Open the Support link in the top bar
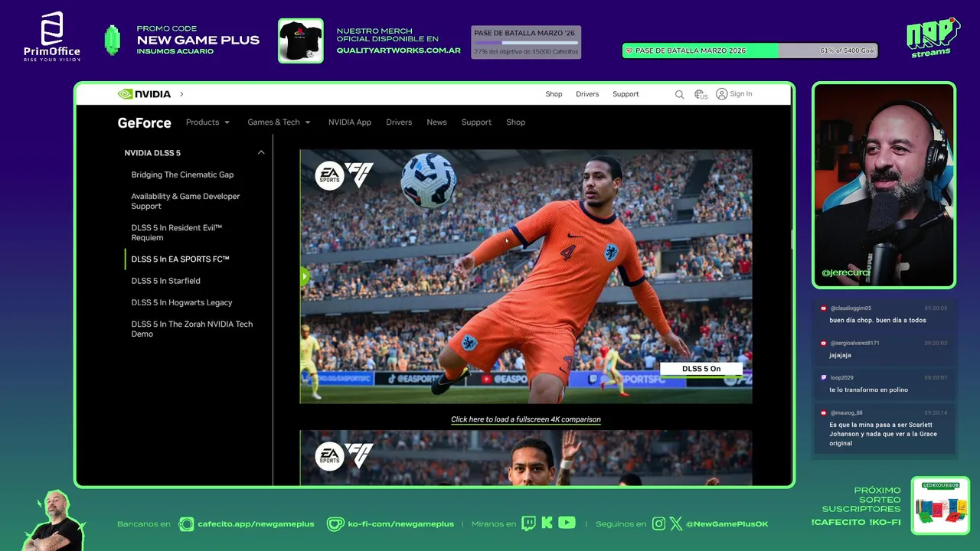980x551 pixels. [626, 94]
